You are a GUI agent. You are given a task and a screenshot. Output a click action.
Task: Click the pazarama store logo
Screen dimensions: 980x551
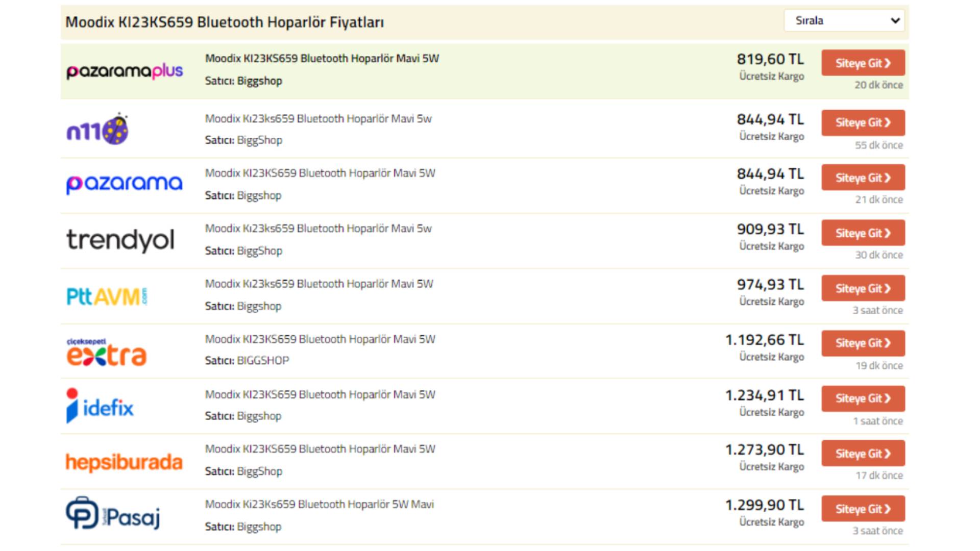pyautogui.click(x=124, y=184)
